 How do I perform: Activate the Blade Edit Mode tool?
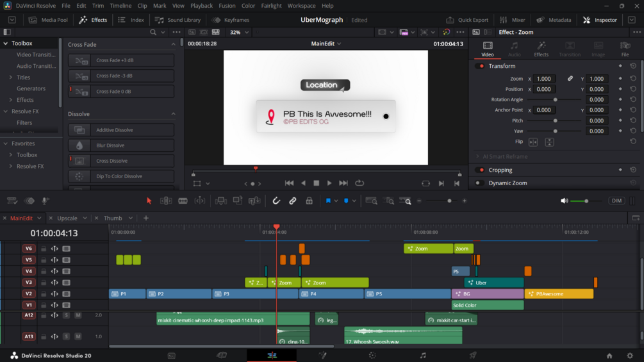pos(183,201)
